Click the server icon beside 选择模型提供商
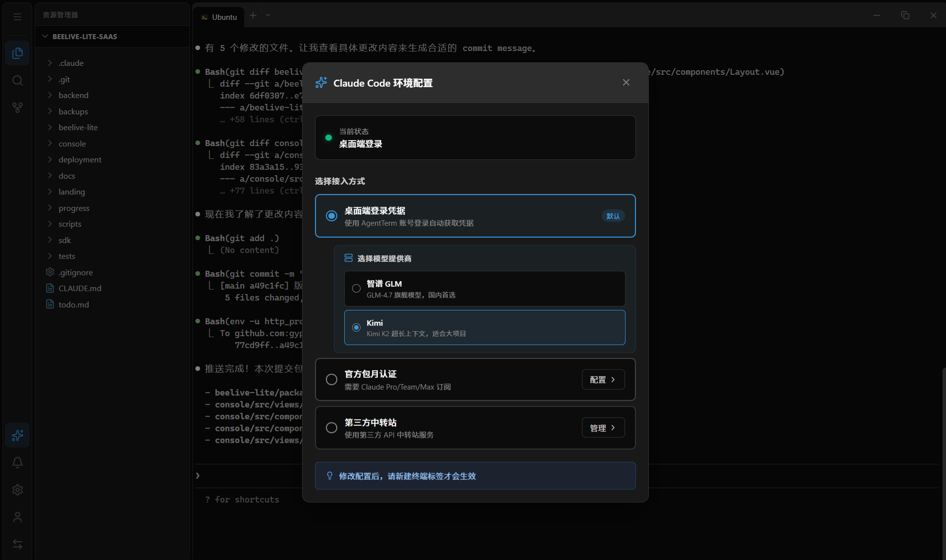Viewport: 946px width, 560px height. coord(349,258)
